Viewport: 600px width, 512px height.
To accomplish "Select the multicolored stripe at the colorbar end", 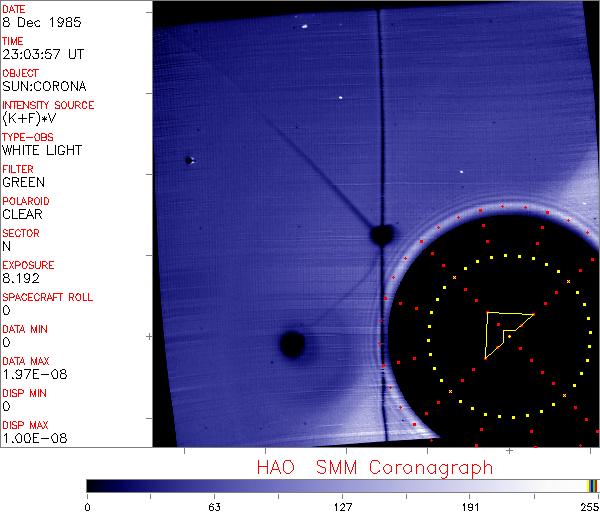I will coord(592,485).
